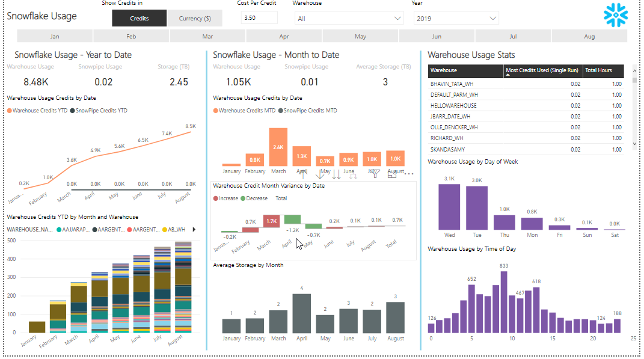The image size is (644, 359).
Task: Click the AAJJARAP legend teal swatch
Action: click(x=59, y=230)
